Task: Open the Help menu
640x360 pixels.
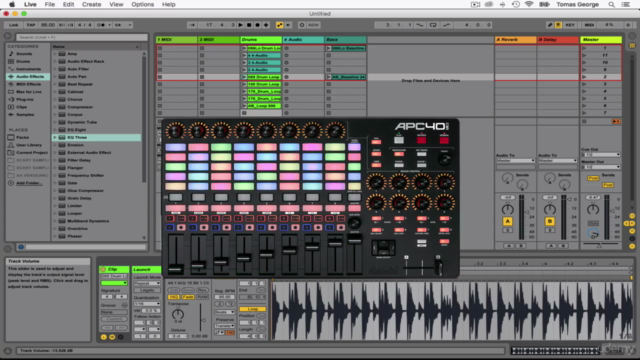Action: (169, 4)
